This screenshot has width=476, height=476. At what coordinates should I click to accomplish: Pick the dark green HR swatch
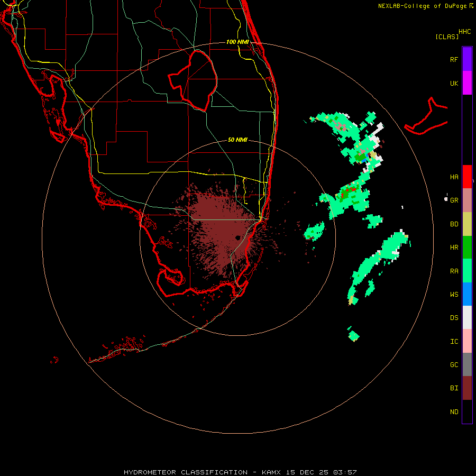(467, 248)
